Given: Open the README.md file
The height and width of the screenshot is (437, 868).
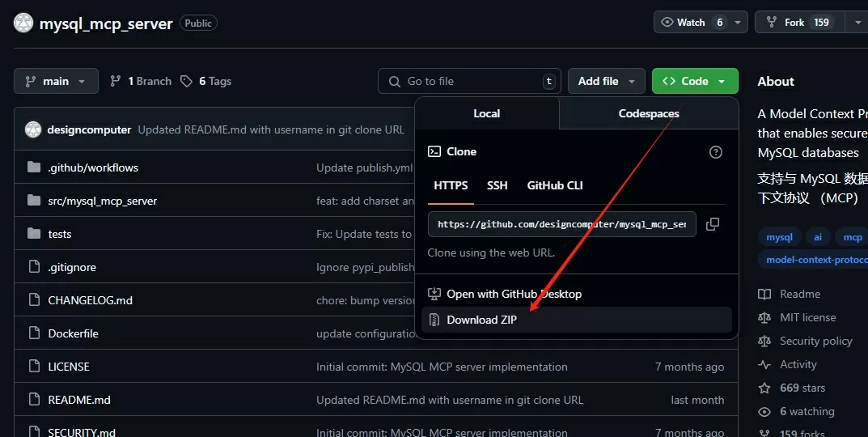Looking at the screenshot, I should [79, 400].
